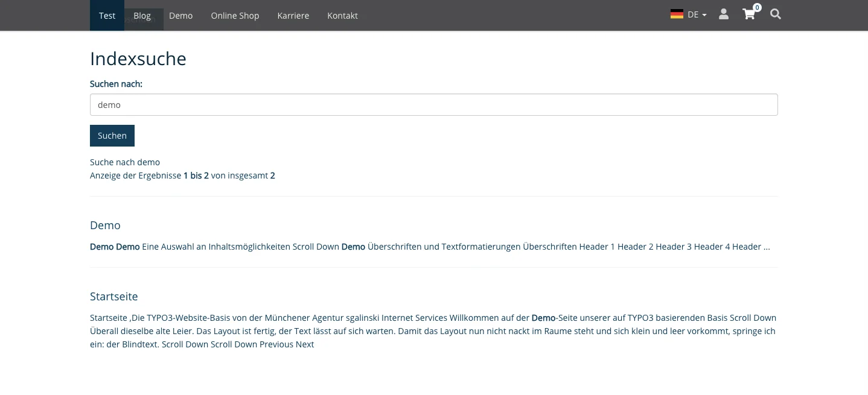Screen dimensions: 868x395
Task: Click inside the search input containing demo
Action: coord(433,104)
